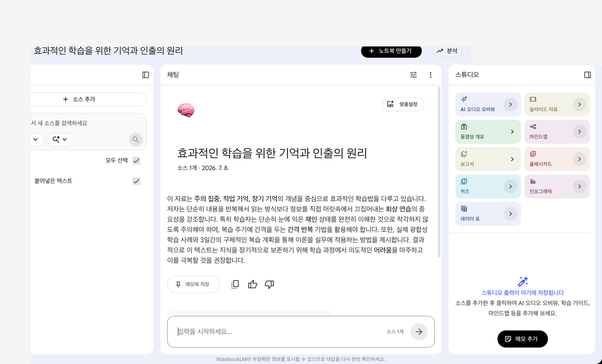Expand 동영상 개요 chevron arrow

tap(512, 132)
